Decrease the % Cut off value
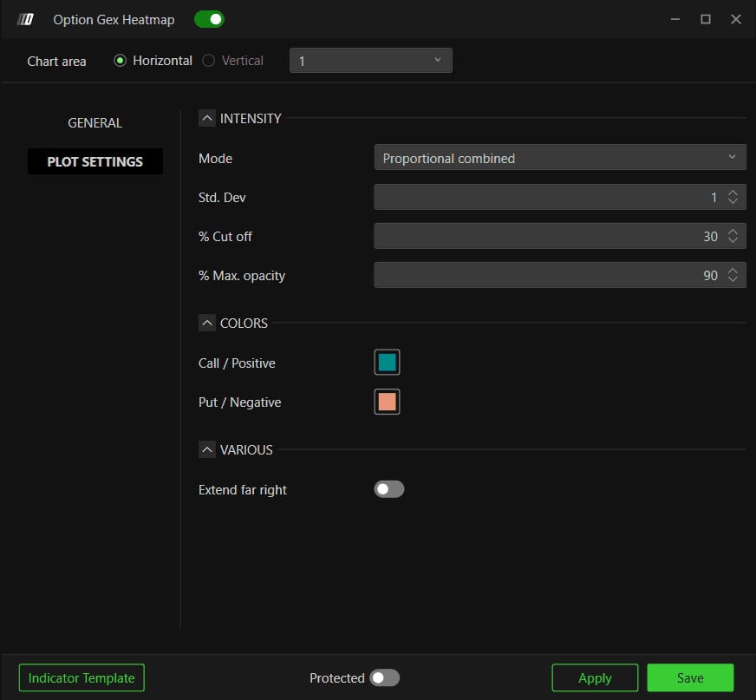This screenshot has height=700, width=756. click(733, 240)
